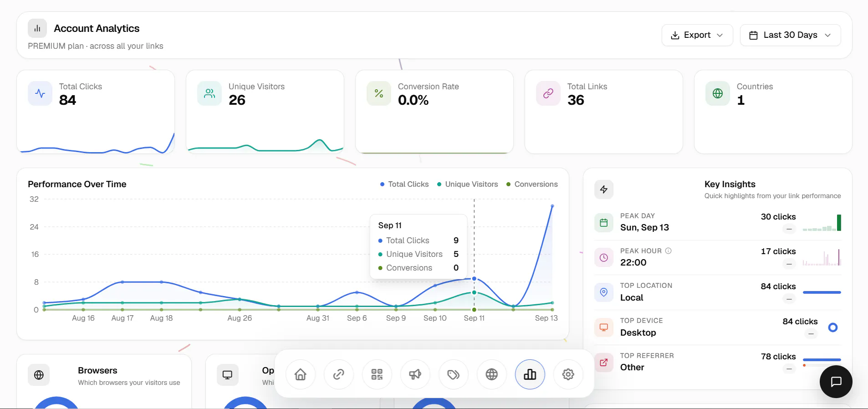Click the 78 clicks referrer value
This screenshot has width=868, height=409.
point(778,357)
